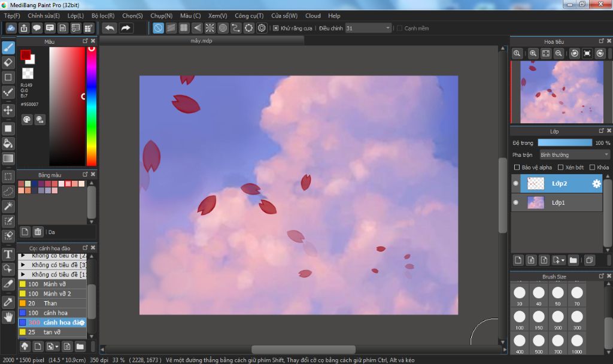Open the Chỉnh sửa(E) menu
The height and width of the screenshot is (364, 613).
44,16
